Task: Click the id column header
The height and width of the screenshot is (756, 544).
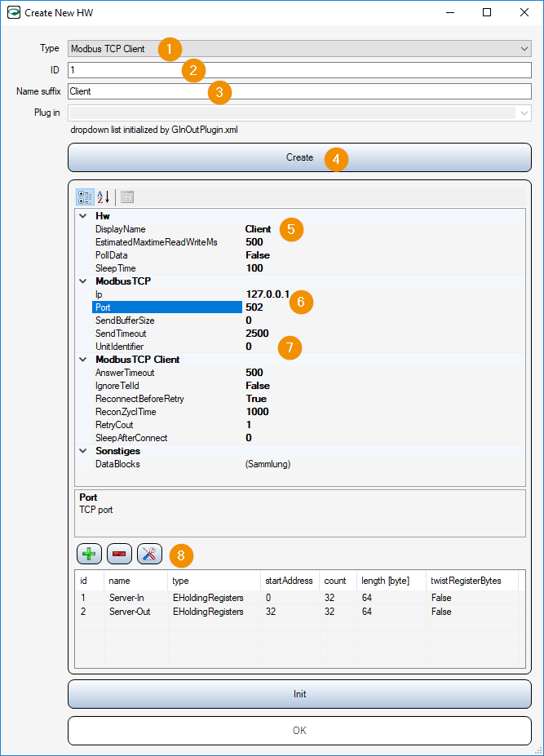Action: click(x=90, y=581)
